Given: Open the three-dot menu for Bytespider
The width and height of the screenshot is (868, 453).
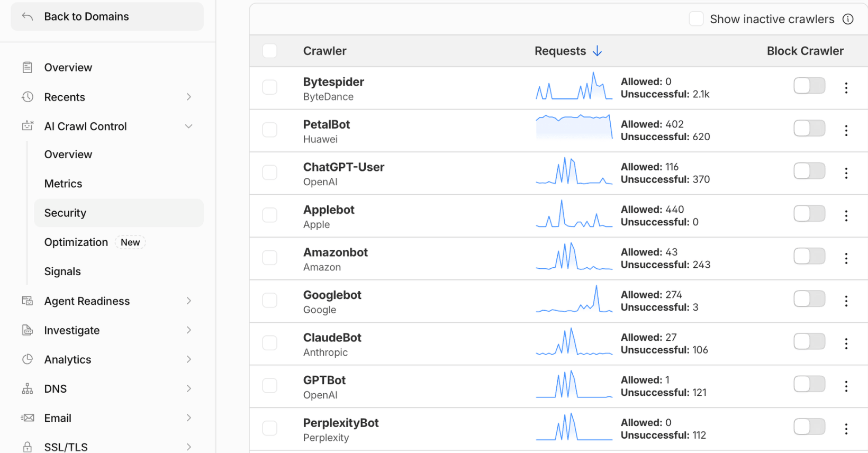Looking at the screenshot, I should tap(846, 88).
